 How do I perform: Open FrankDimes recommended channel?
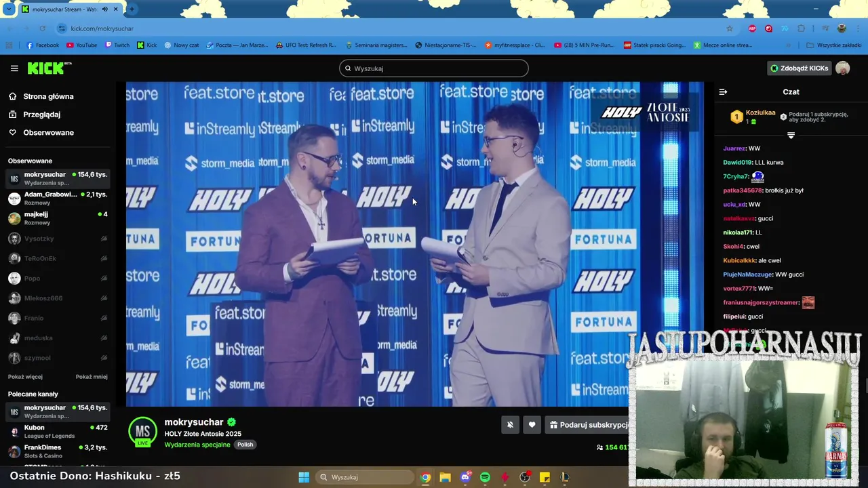tap(58, 451)
